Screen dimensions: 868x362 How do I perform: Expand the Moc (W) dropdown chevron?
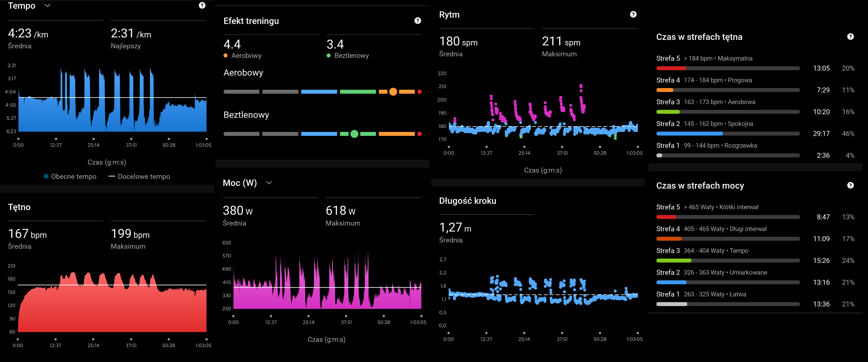point(269,183)
